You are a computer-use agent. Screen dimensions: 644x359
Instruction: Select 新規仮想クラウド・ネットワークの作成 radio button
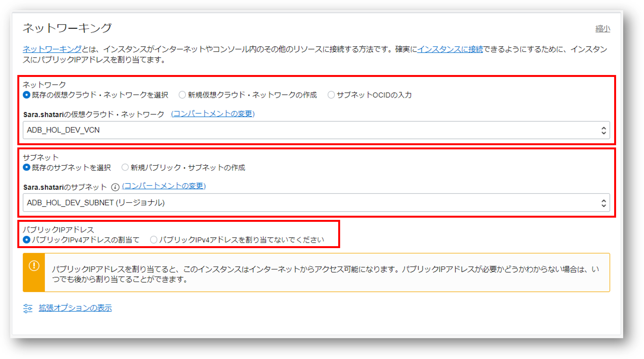(182, 95)
